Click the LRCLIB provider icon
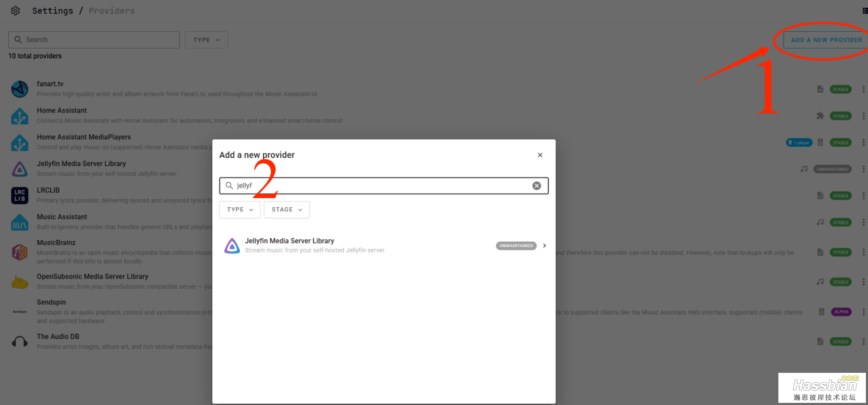 coord(20,196)
